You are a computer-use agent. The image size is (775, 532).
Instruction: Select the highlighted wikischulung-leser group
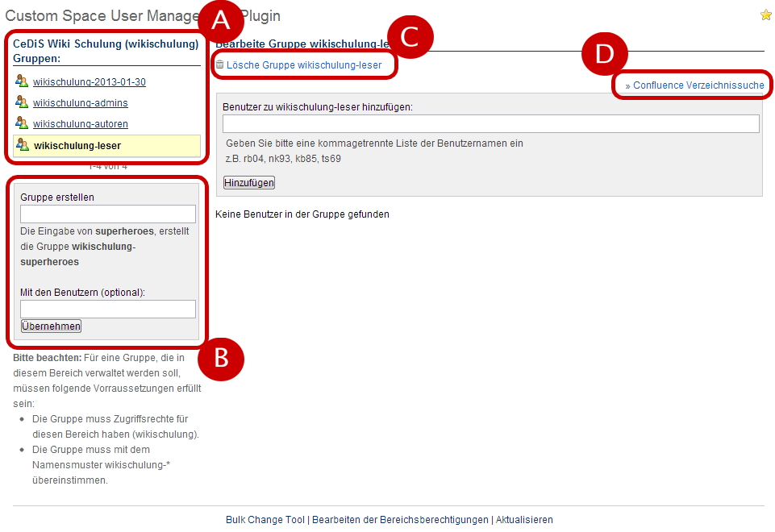(x=106, y=146)
